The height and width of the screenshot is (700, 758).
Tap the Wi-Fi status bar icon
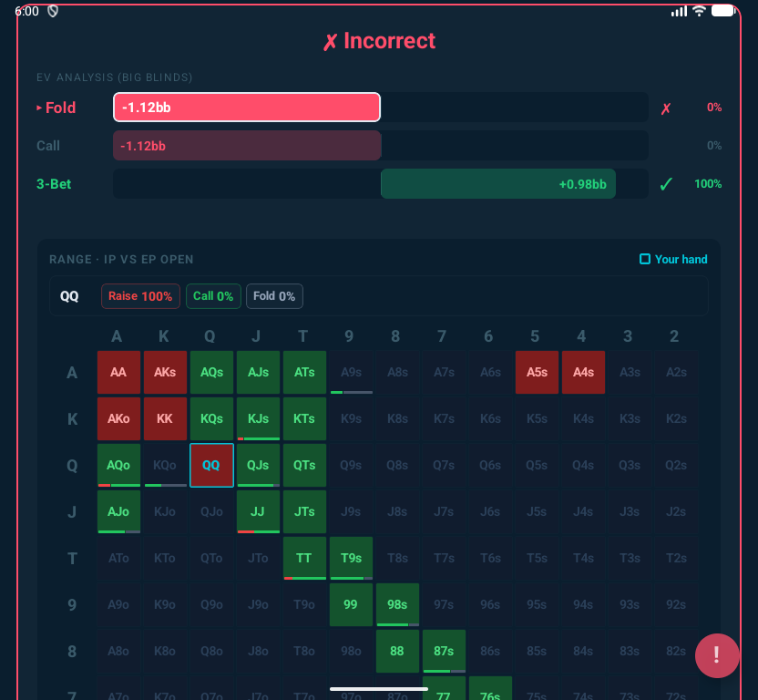pos(700,11)
